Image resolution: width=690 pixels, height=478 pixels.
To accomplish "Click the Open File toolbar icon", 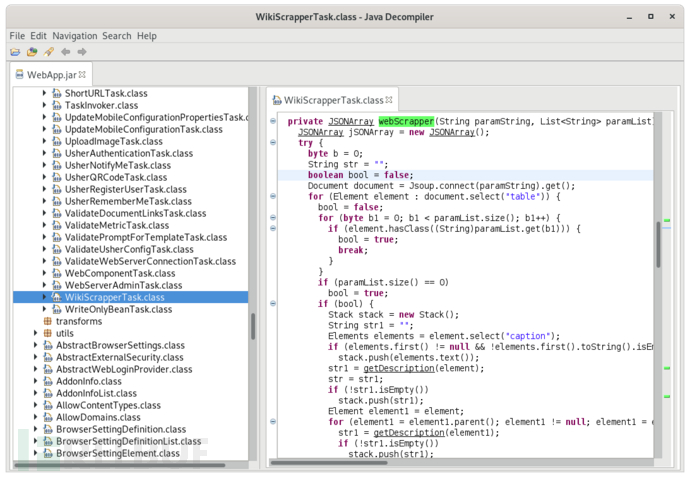I will point(15,52).
